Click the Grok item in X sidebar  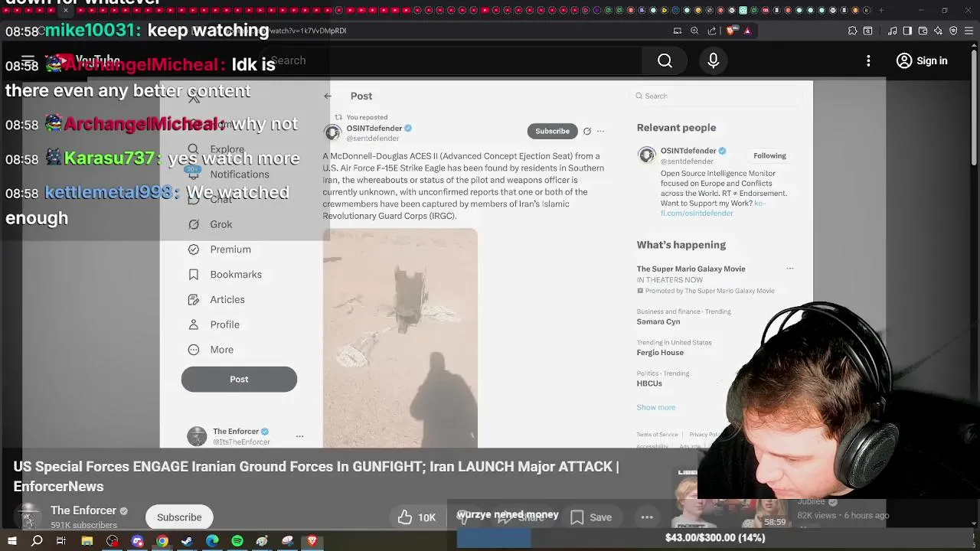(211, 224)
